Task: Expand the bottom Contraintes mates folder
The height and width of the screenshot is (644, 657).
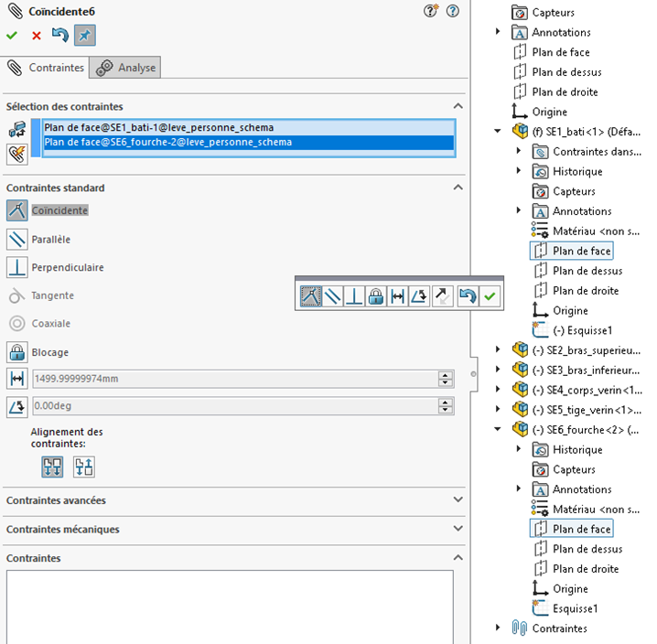Action: click(x=498, y=628)
